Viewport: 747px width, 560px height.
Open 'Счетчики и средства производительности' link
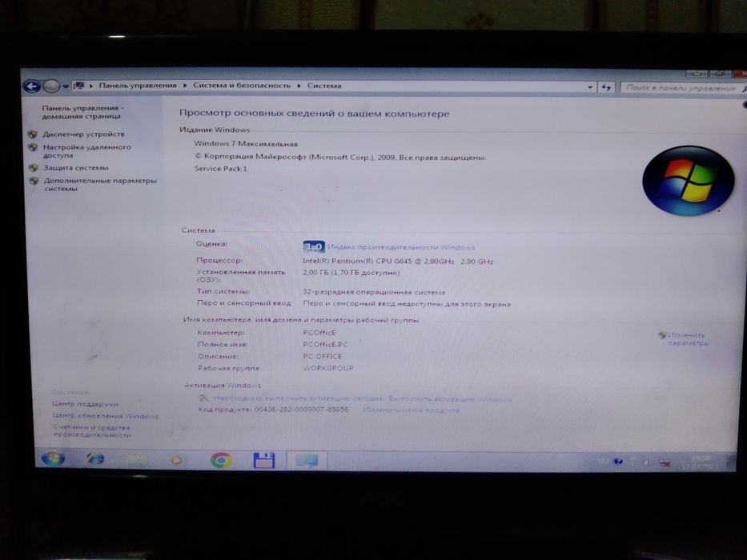(x=91, y=431)
